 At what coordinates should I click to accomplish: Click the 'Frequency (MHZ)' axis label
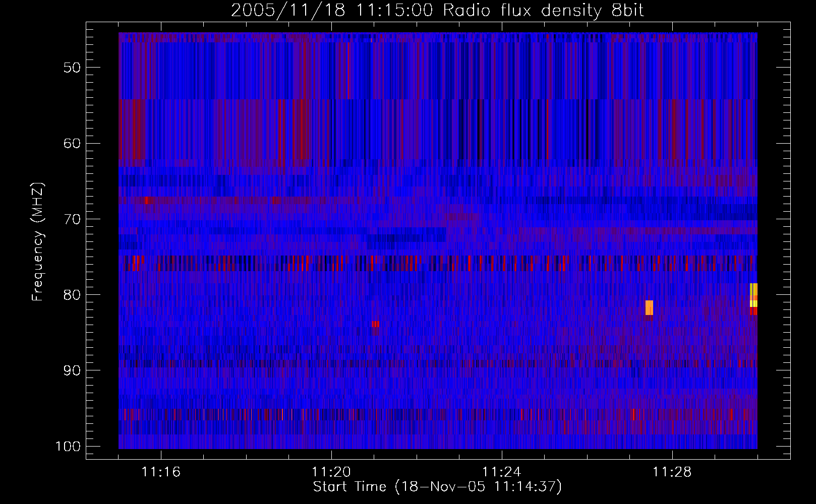38,242
